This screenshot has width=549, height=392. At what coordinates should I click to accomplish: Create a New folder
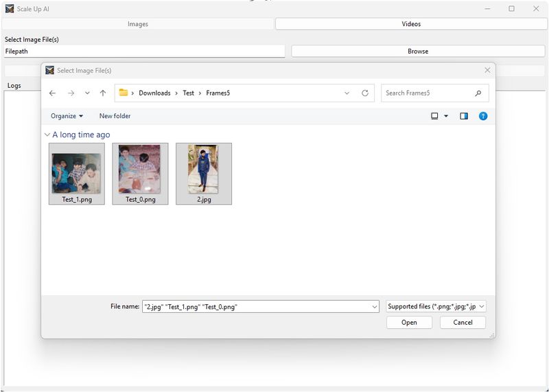[x=115, y=116]
